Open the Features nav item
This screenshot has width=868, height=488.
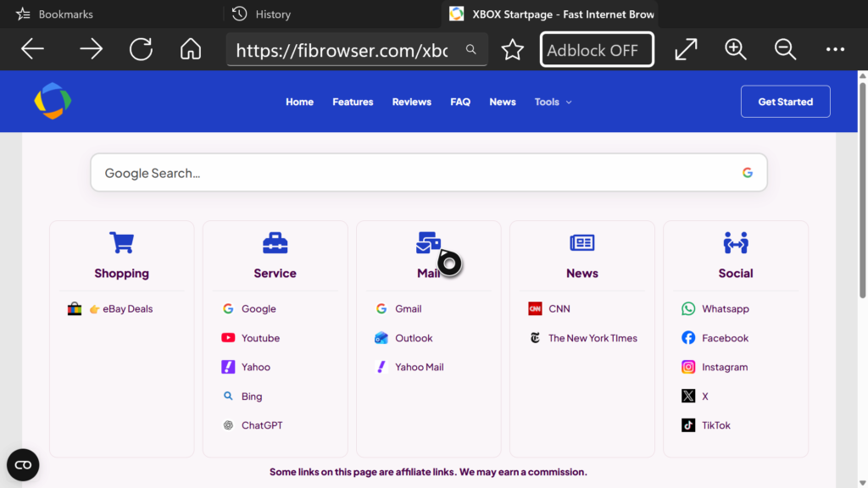click(x=353, y=102)
